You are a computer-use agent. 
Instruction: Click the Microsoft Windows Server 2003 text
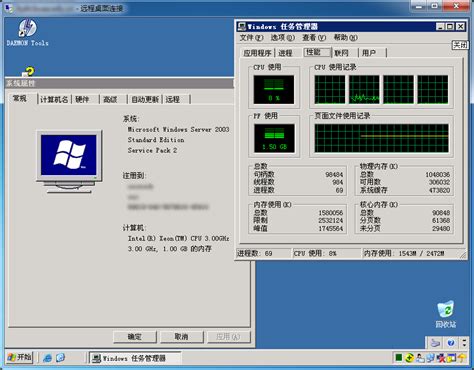pos(178,129)
